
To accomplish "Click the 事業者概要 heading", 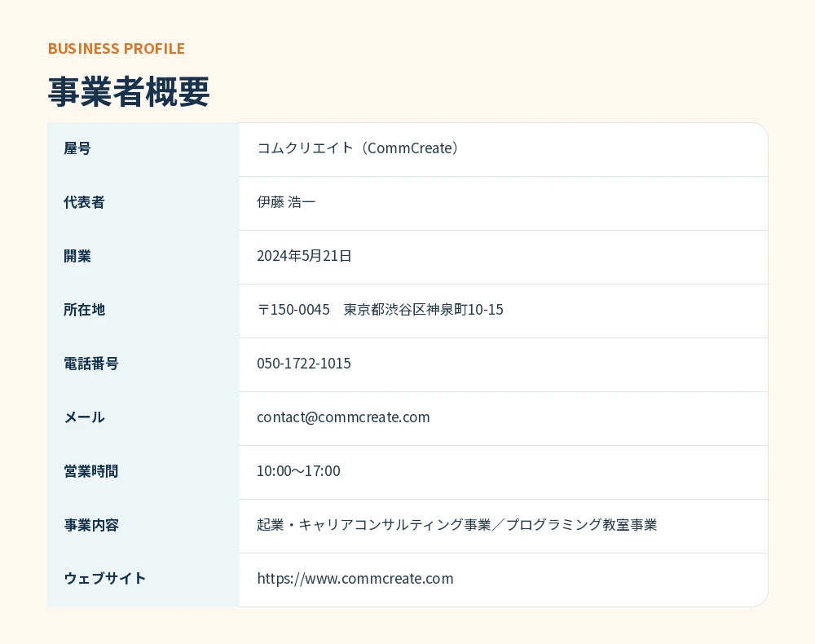I will pos(129,91).
